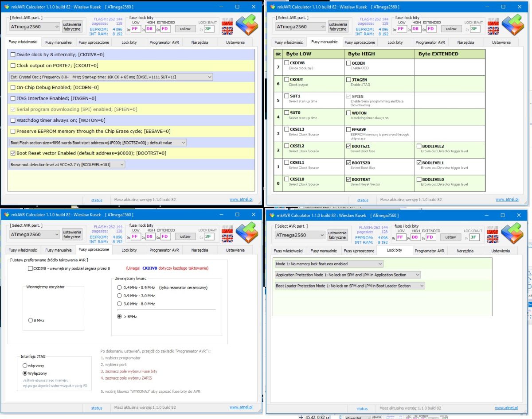Click the LOW fuse FF field in Fusy właściwości window
The image size is (532, 419).
136,29
